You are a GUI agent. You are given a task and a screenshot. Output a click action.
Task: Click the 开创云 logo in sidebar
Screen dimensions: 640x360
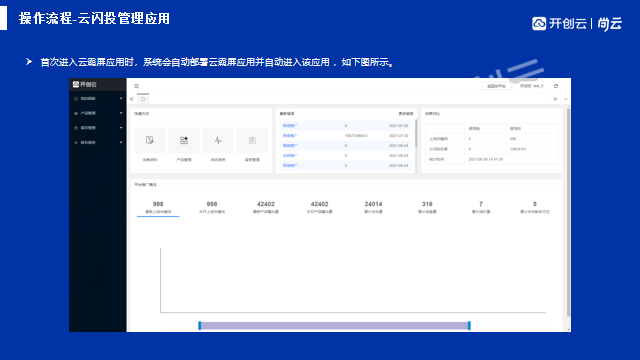(85, 84)
